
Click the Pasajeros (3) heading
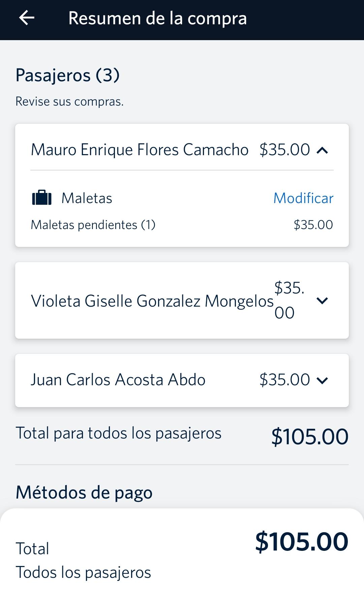coord(67,75)
